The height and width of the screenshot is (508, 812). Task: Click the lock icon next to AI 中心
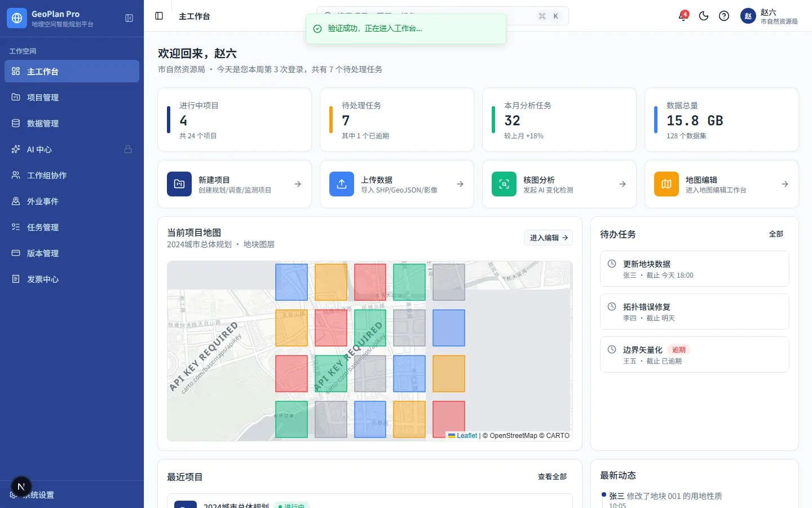tap(128, 149)
